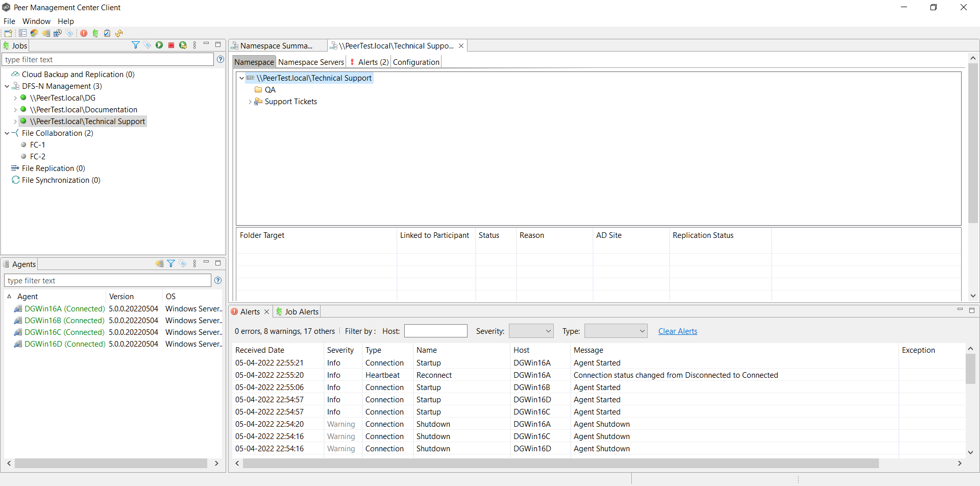The image size is (980, 486).
Task: Sort alerts by Received Date column
Action: coord(278,350)
